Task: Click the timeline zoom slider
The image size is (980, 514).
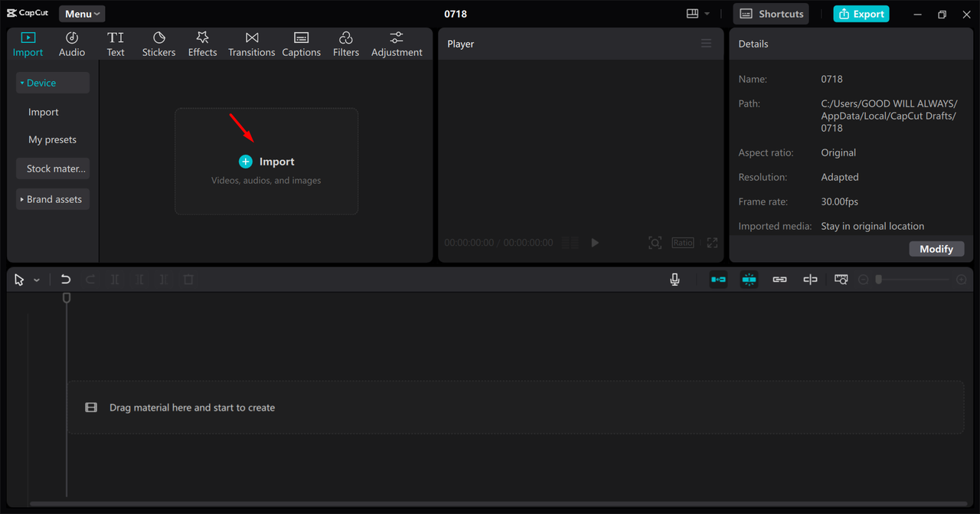Action: point(914,280)
